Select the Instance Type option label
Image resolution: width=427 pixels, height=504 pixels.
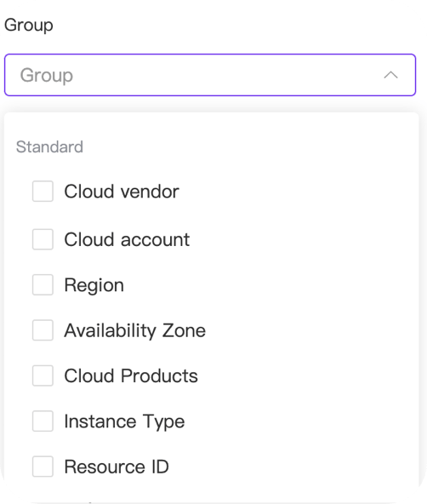(x=124, y=421)
